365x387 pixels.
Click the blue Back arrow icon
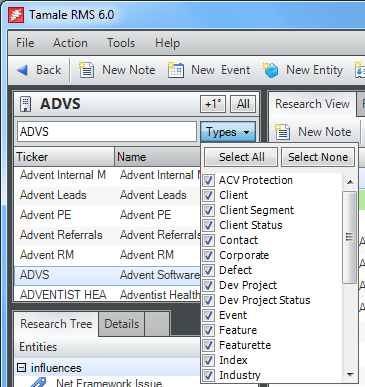(22, 70)
